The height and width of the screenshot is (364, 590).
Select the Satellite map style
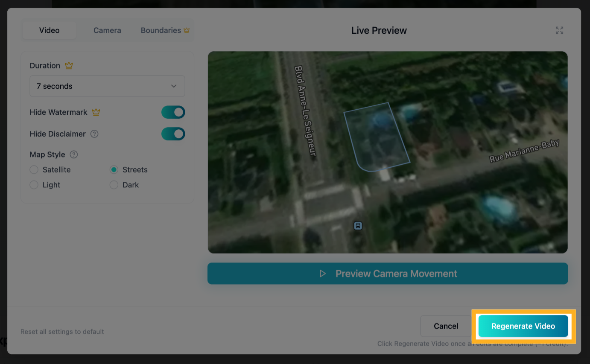click(34, 170)
